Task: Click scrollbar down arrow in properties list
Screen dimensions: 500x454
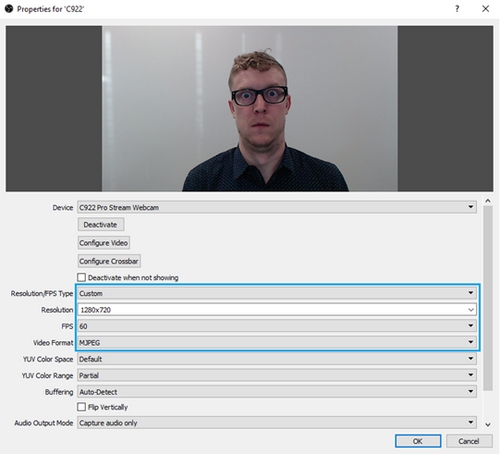Action: click(488, 424)
